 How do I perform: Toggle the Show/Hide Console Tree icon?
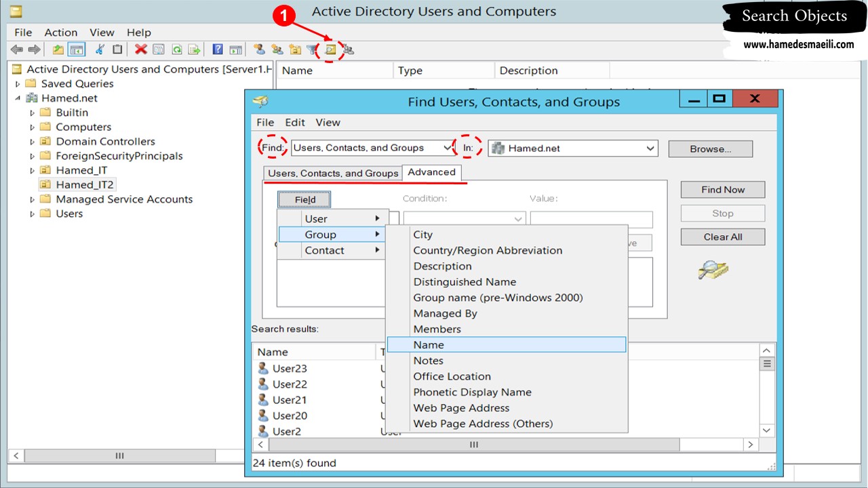pos(77,49)
